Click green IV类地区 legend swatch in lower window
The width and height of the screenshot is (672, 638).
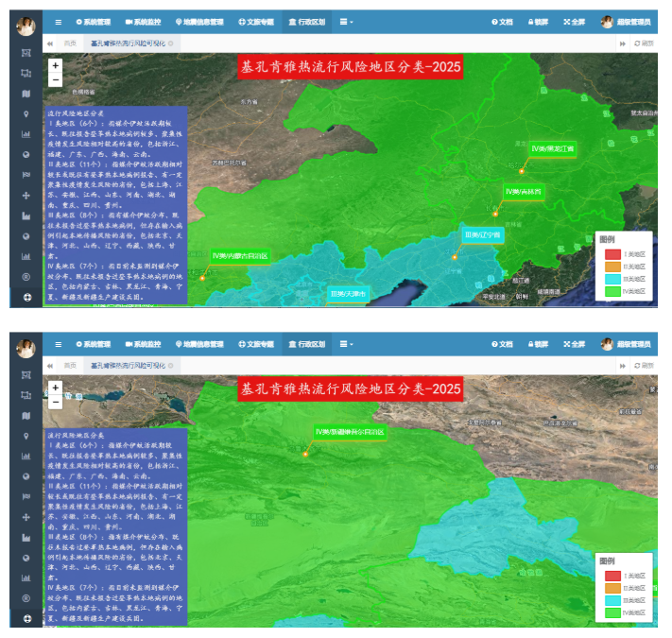(612, 612)
